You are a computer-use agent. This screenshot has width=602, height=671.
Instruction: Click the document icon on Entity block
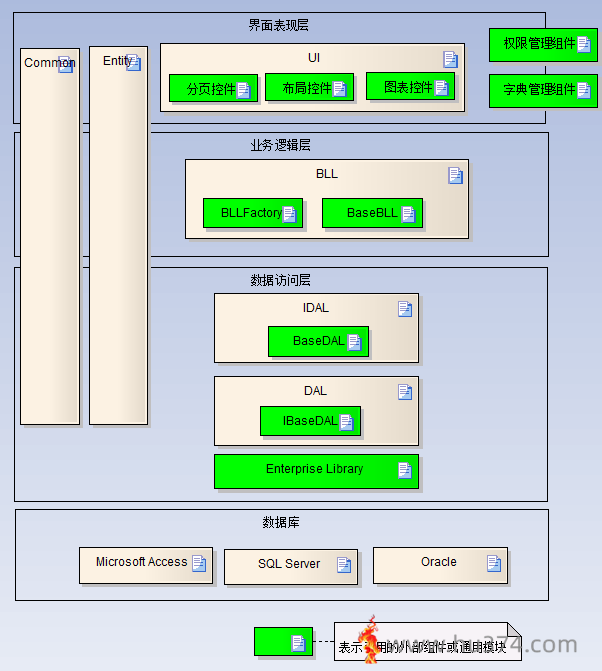(133, 62)
